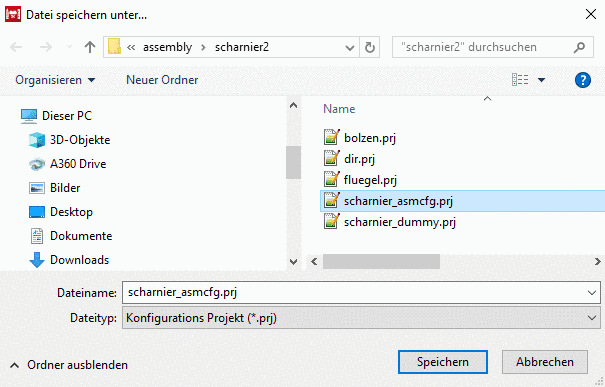This screenshot has height=387, width=605.
Task: Click the Dokumente page icon
Action: 37,236
